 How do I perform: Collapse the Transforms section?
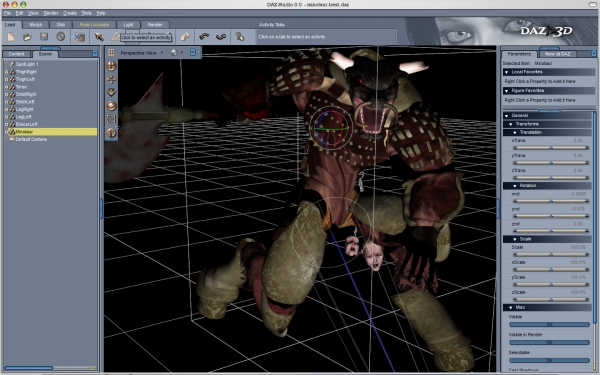point(511,124)
